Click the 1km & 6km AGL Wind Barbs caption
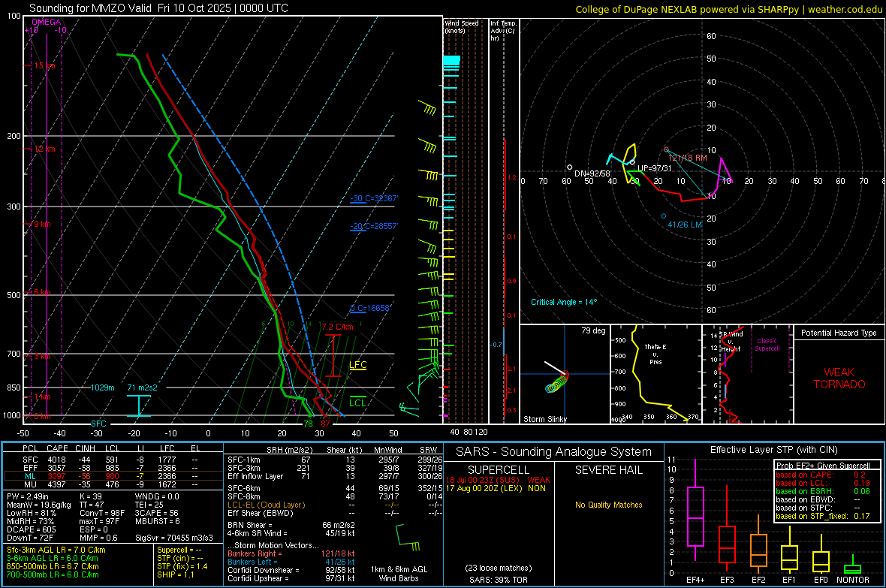This screenshot has height=588, width=886. click(399, 574)
